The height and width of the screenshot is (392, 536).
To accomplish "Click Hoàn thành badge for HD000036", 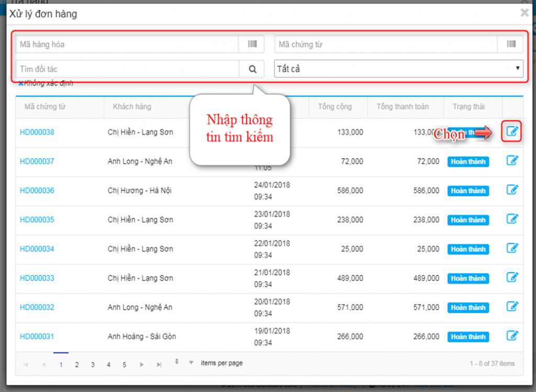I will click(x=468, y=191).
